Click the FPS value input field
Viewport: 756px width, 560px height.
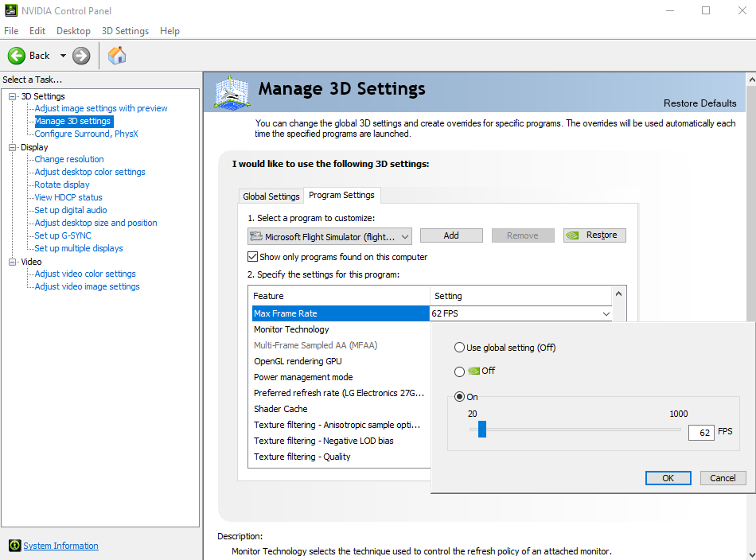(701, 432)
